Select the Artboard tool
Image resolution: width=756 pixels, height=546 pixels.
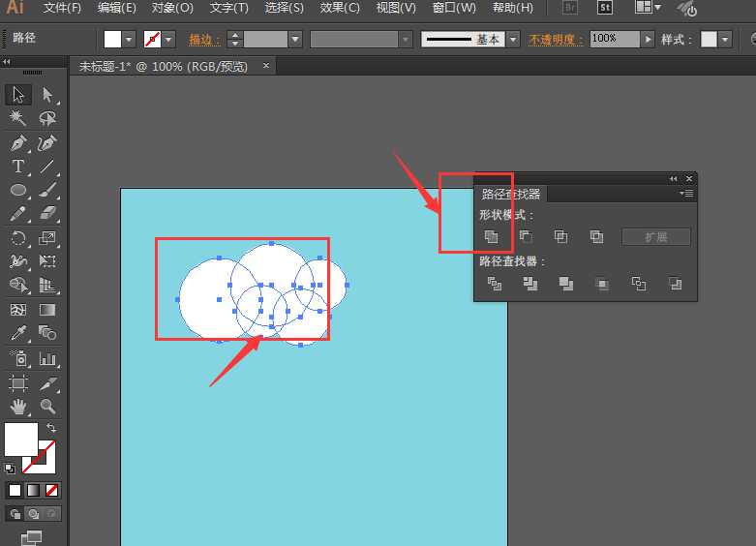tap(18, 383)
